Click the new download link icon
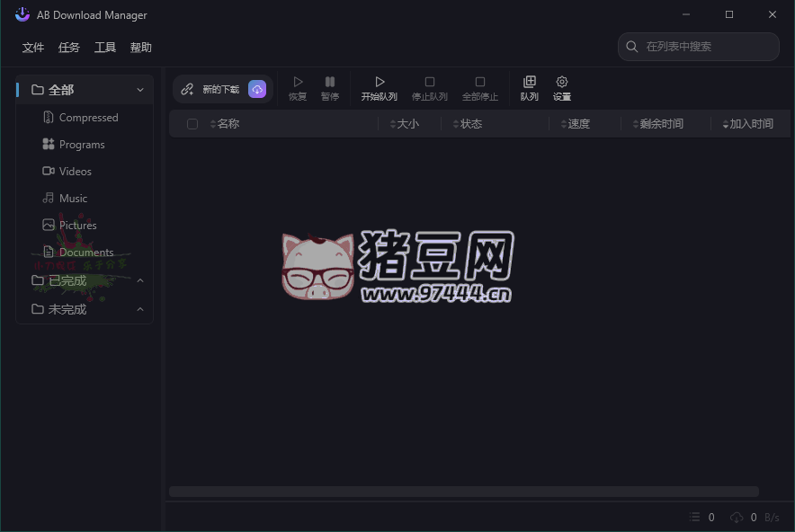The image size is (795, 532). [x=187, y=89]
